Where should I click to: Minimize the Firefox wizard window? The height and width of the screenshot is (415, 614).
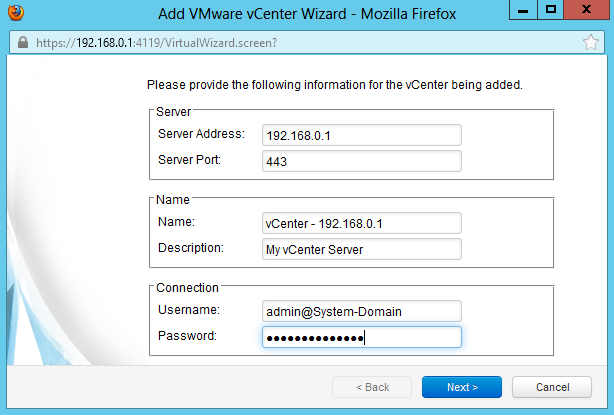click(x=523, y=10)
